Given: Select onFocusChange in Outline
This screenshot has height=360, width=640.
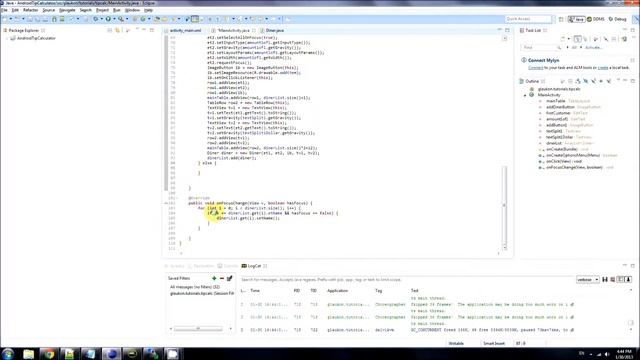Looking at the screenshot, I should (x=574, y=167).
